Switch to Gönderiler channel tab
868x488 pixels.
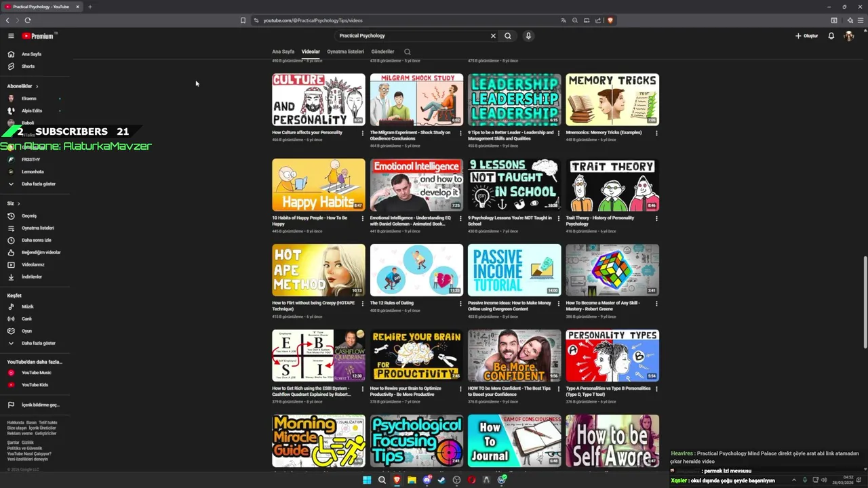[x=382, y=52]
